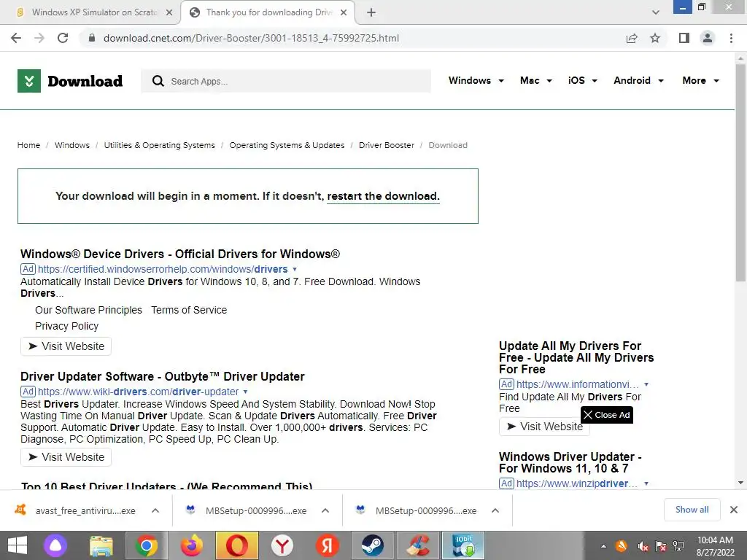Open Windows Device Drivers ad headline
This screenshot has height=560, width=747.
tap(180, 254)
